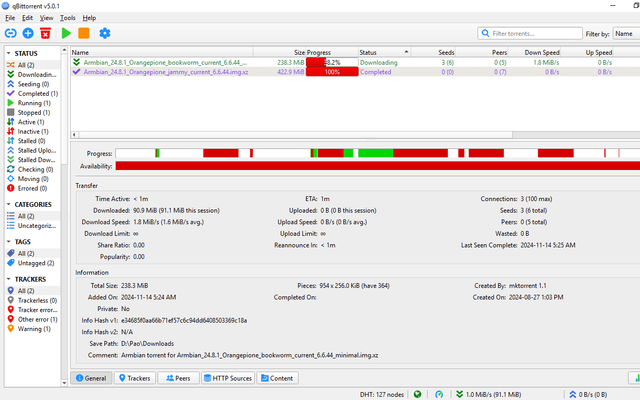Click the download speed status bar entry
This screenshot has width=640, height=400.
pos(489,394)
